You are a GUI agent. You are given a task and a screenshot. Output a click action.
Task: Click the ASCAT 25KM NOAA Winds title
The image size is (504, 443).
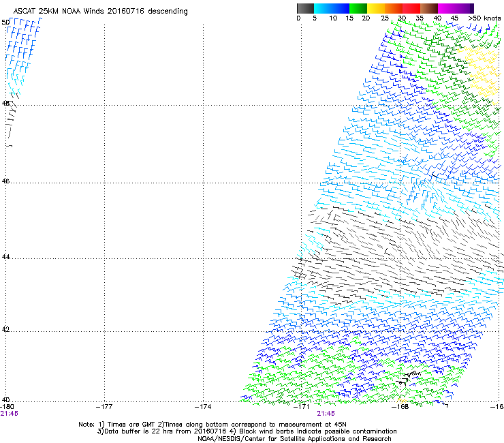[x=100, y=12]
